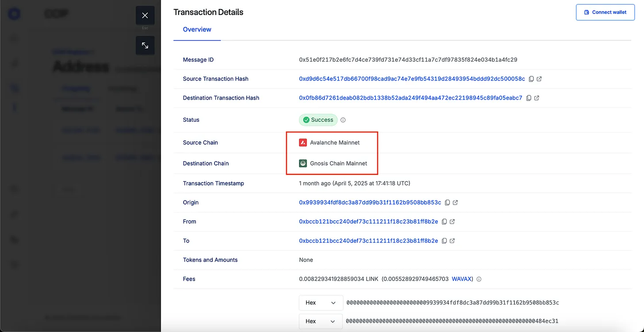Copy the Origin address
Viewport: 644px width, 332px height.
click(447, 202)
